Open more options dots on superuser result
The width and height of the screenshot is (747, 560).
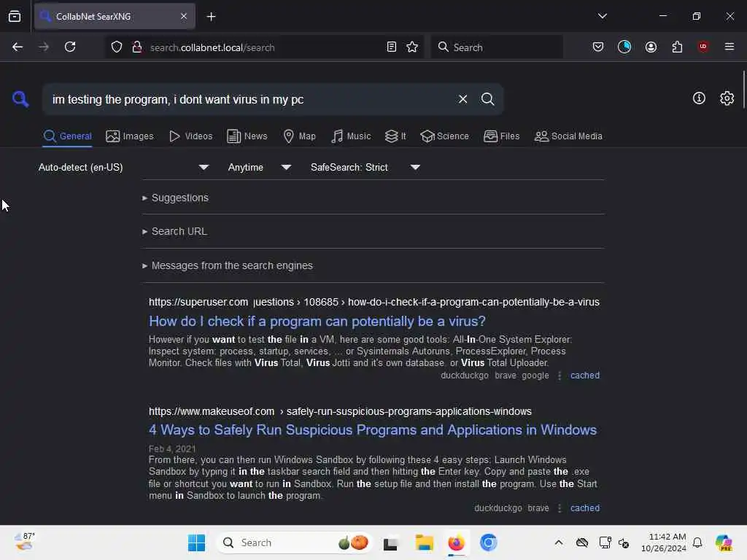560,376
